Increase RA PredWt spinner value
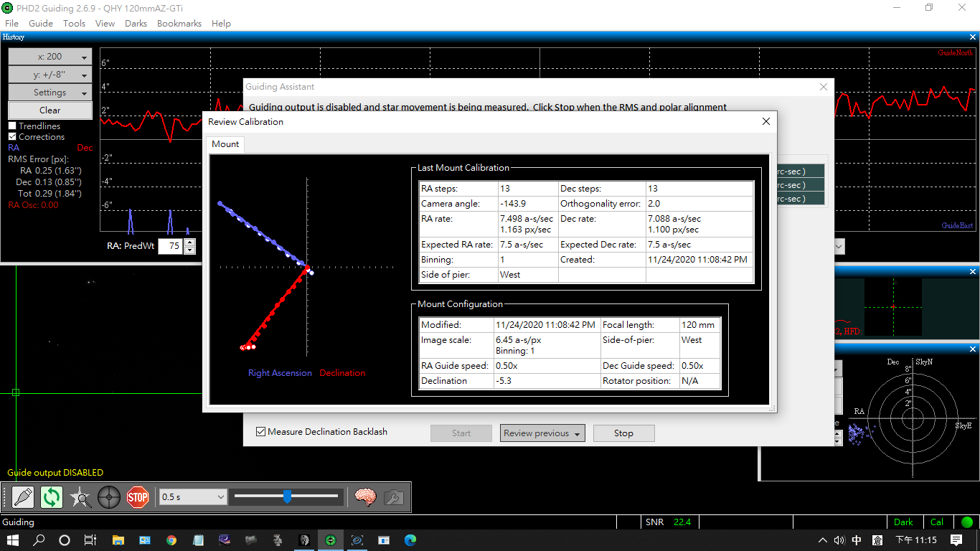 [189, 242]
